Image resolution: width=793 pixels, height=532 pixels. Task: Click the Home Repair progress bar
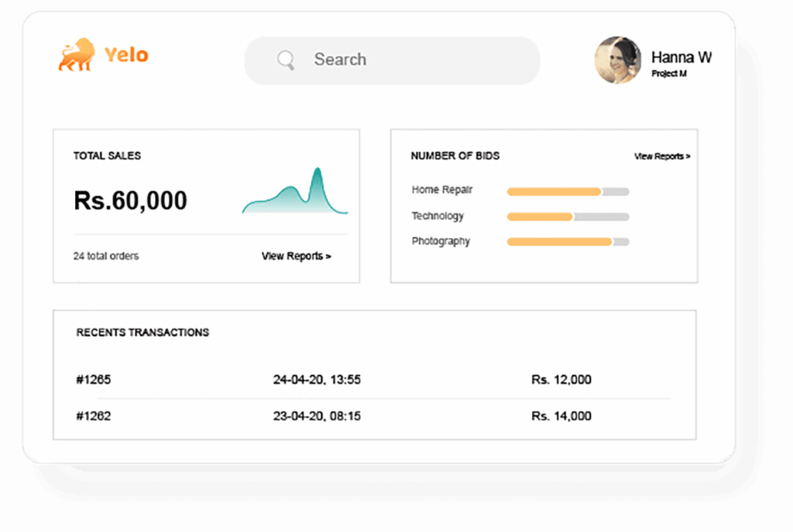point(568,191)
